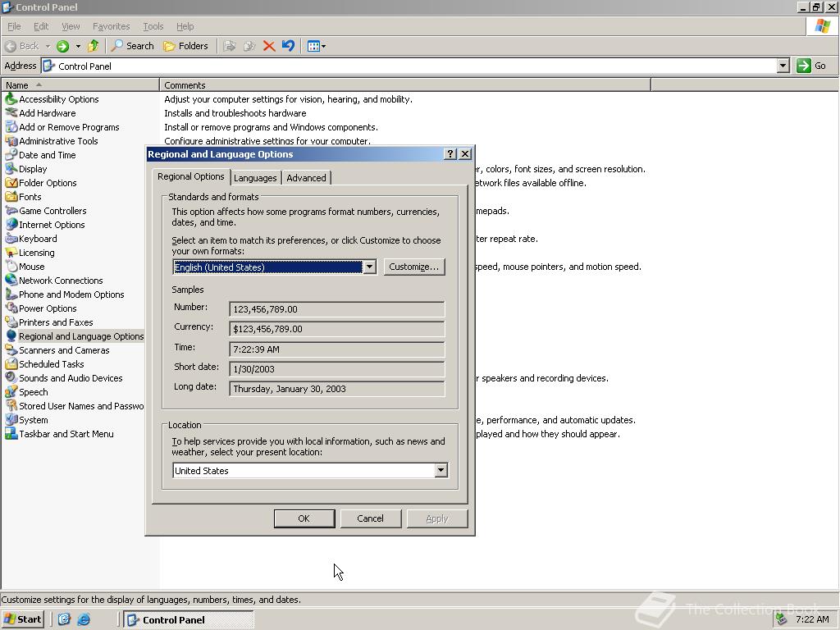This screenshot has width=840, height=630.
Task: Switch to the Advanced tab
Action: tap(306, 178)
